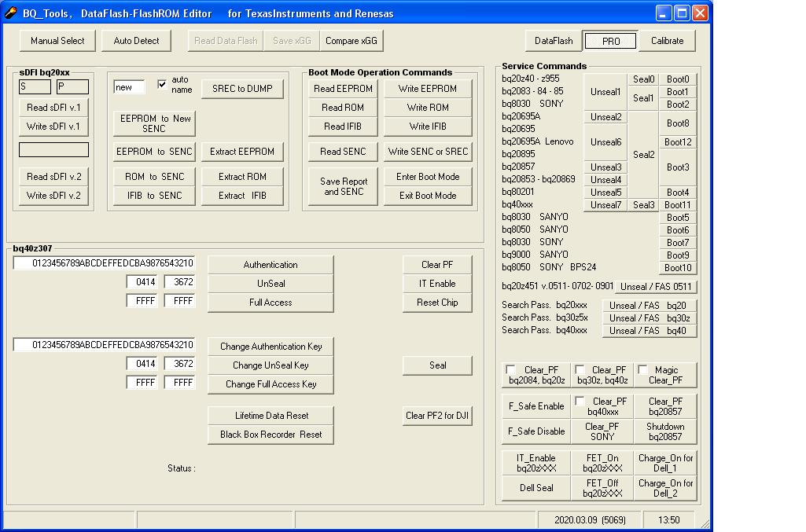The width and height of the screenshot is (806, 532).
Task: Click Clear_PF SONY button
Action: [602, 431]
